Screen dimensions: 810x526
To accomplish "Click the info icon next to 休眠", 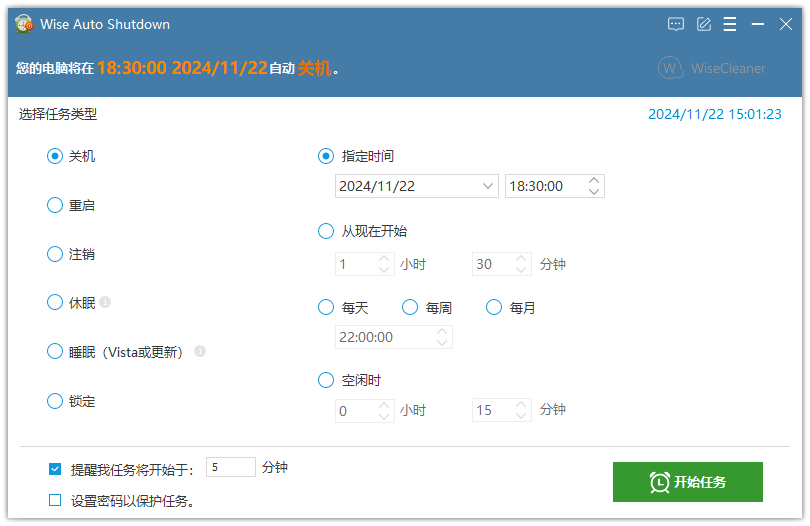I will pyautogui.click(x=105, y=302).
